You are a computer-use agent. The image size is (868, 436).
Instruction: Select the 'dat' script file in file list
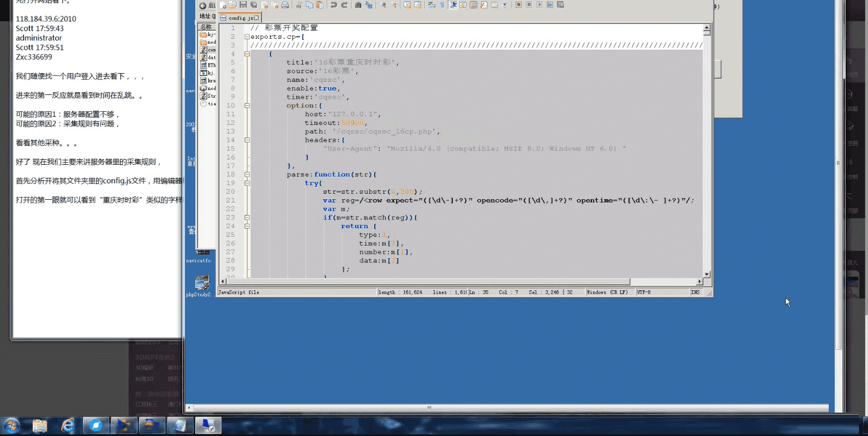(x=208, y=57)
